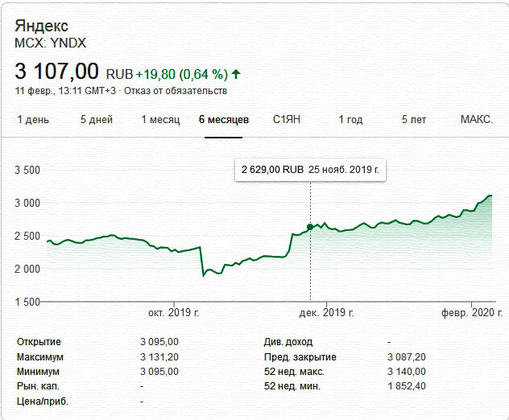Click the 'февр. 2020 г.' axis label
The width and height of the screenshot is (509, 420).
pos(472,313)
